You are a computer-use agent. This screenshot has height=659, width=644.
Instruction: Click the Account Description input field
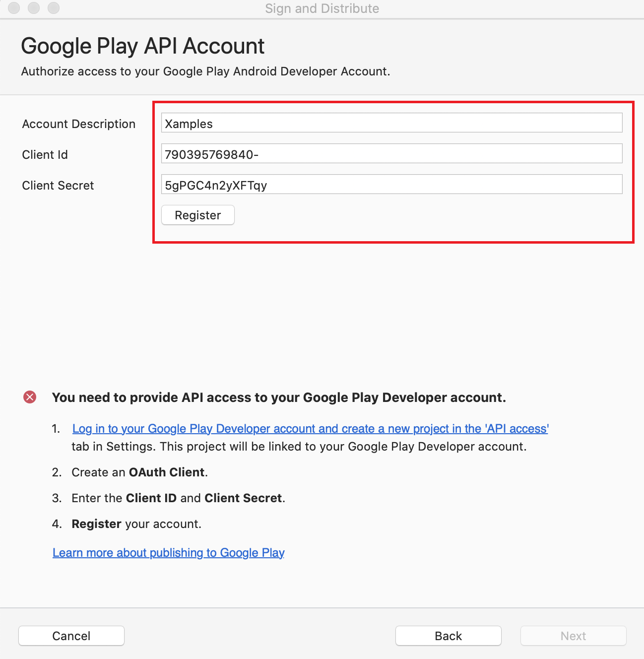tap(391, 123)
